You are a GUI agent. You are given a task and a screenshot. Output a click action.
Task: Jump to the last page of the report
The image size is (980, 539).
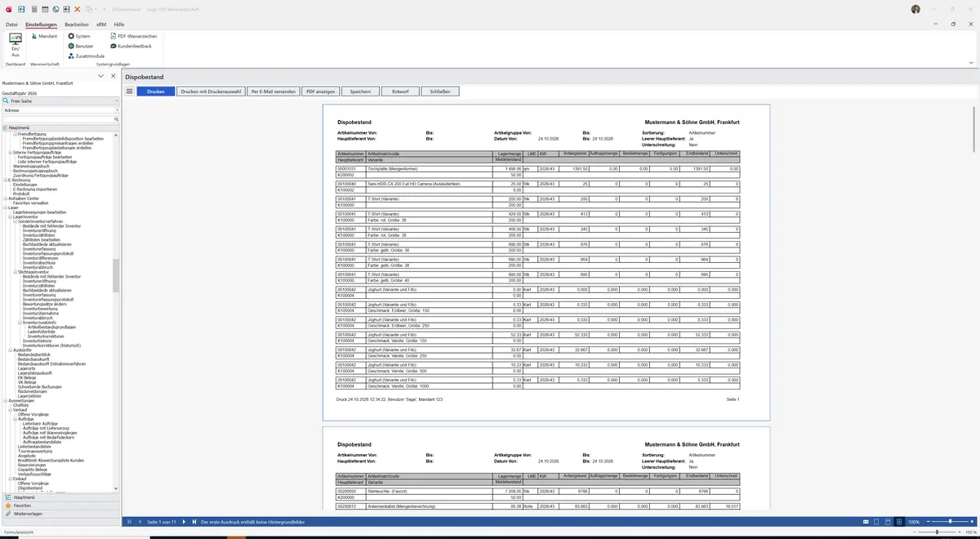[194, 521]
